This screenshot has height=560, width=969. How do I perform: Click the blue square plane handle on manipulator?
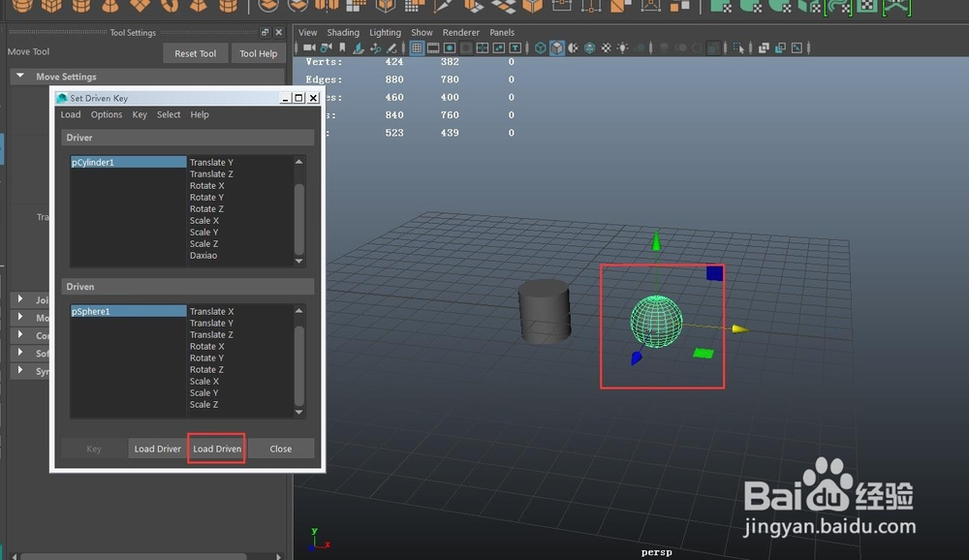coord(714,272)
